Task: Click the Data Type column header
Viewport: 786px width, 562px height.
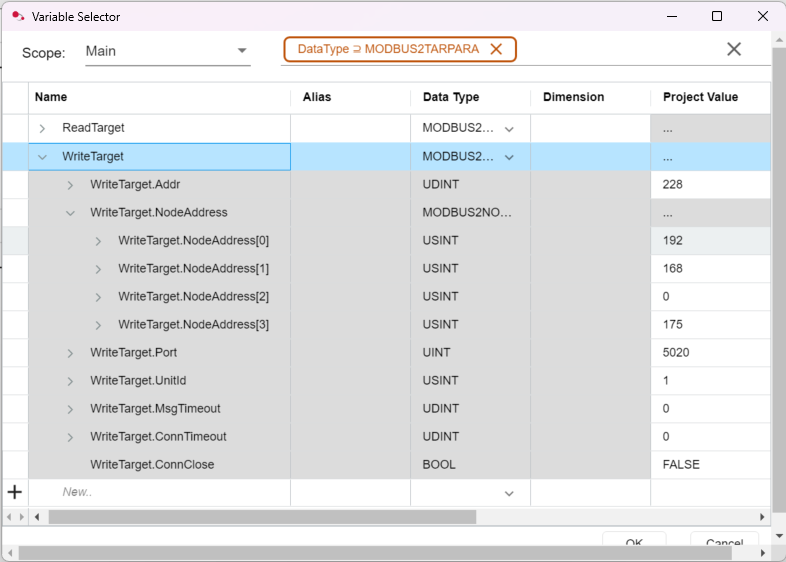Action: pyautogui.click(x=450, y=97)
